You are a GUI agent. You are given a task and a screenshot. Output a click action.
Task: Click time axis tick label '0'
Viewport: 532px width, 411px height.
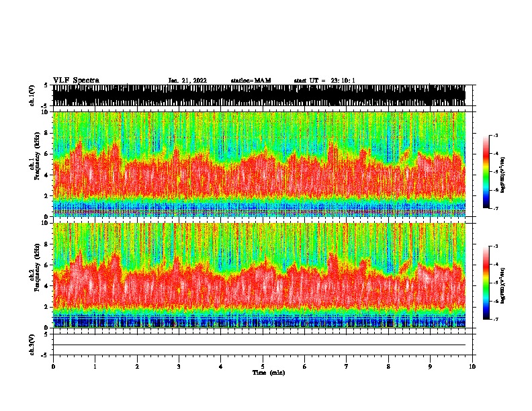tap(53, 367)
